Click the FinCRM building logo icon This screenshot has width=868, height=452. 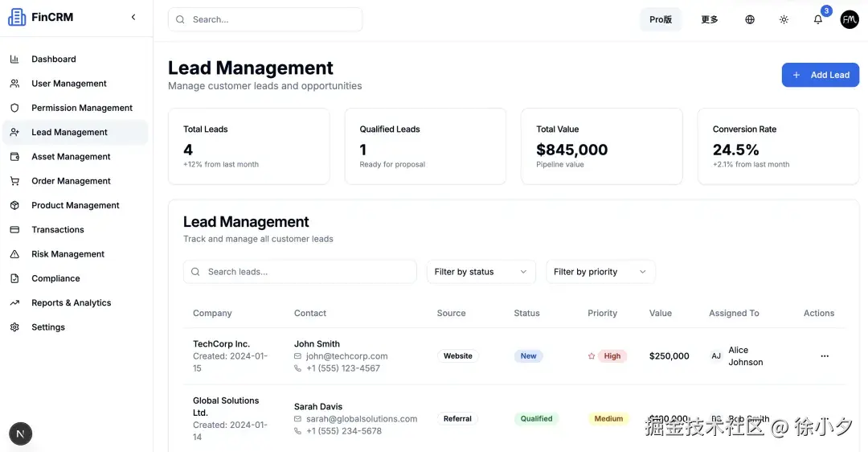click(x=17, y=17)
